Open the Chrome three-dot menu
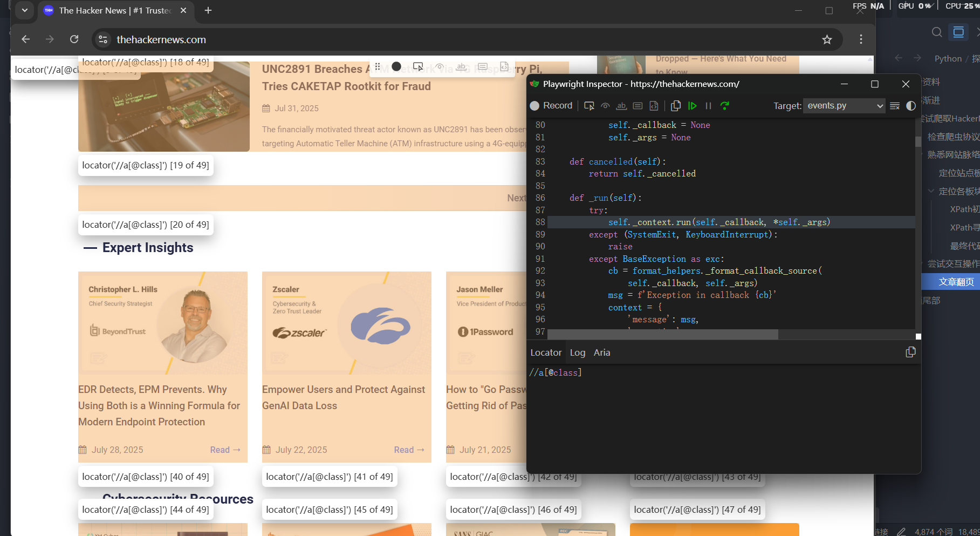This screenshot has height=536, width=980. tap(861, 39)
